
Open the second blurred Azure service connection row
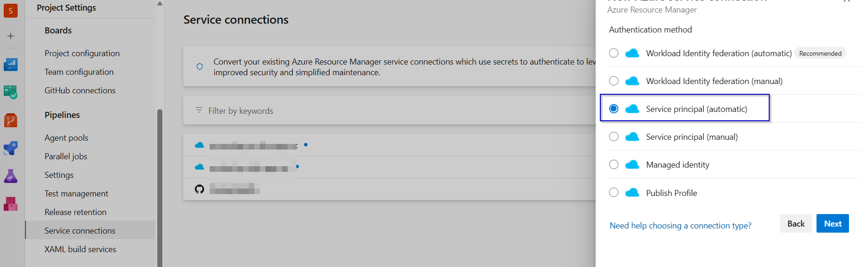[390, 167]
